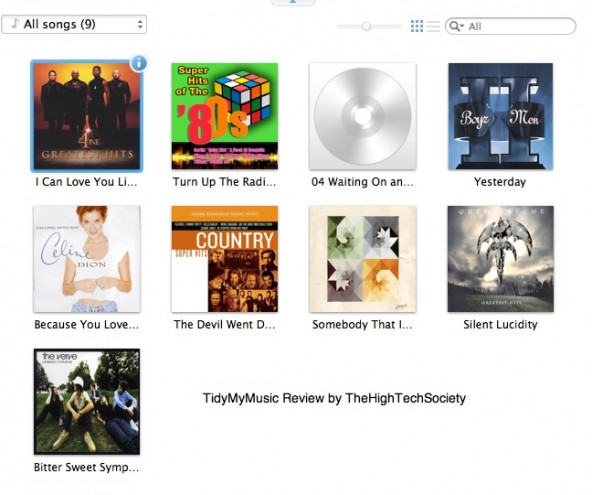
Task: Select the Celine Dion album cover
Action: pyautogui.click(x=87, y=259)
